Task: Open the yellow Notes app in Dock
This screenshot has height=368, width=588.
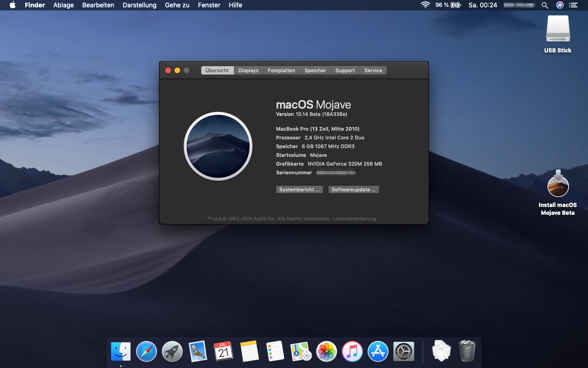Action: [249, 352]
